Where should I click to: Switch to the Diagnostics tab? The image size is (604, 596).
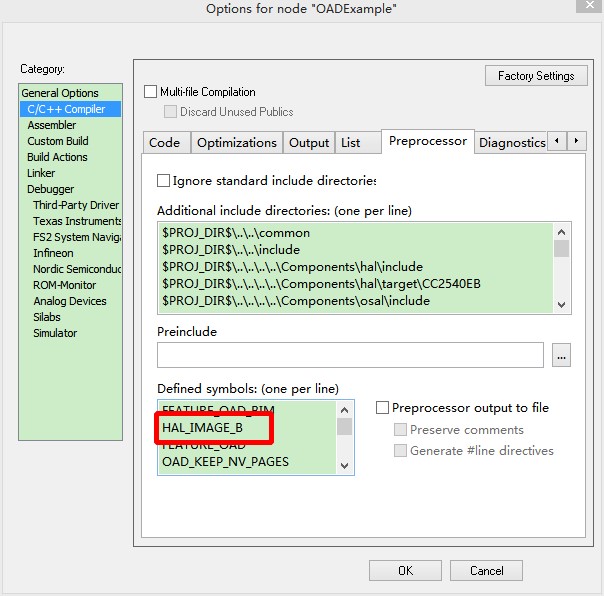pos(511,143)
